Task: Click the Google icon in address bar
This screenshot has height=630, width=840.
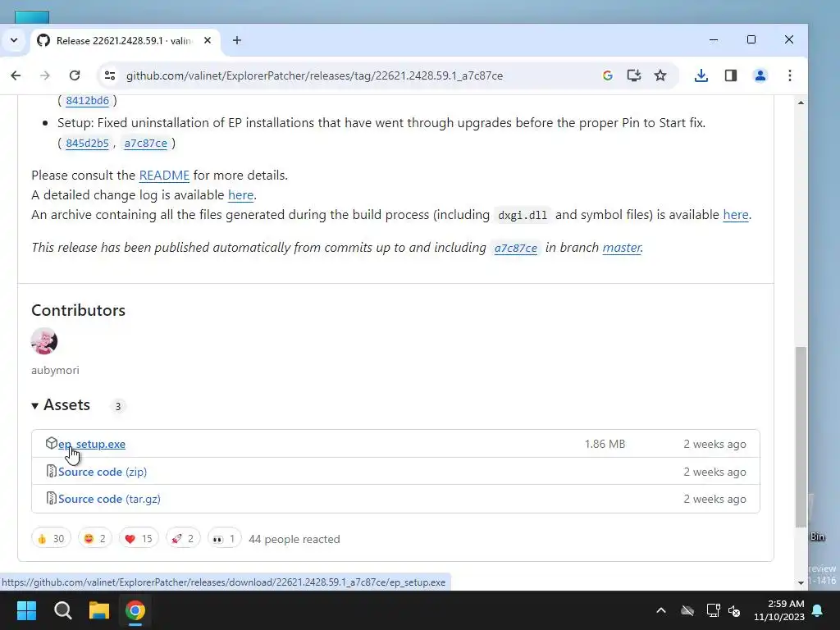Action: 608,75
